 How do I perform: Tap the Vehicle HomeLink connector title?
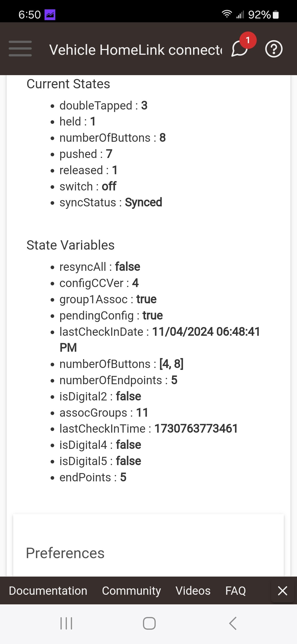coord(136,50)
